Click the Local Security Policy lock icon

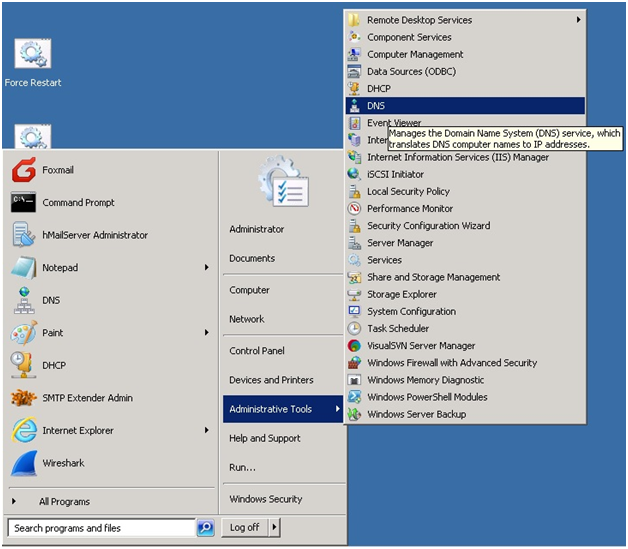(x=354, y=191)
